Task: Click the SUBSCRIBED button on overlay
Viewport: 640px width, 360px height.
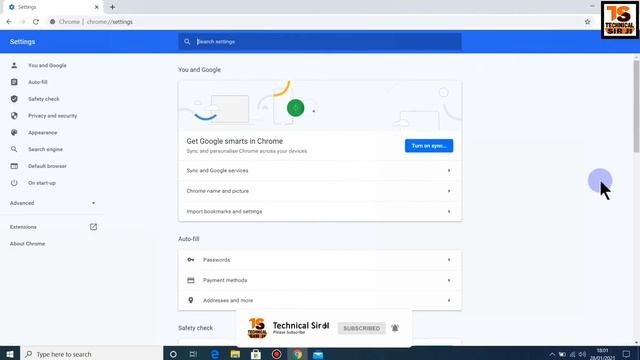Action: [x=362, y=328]
